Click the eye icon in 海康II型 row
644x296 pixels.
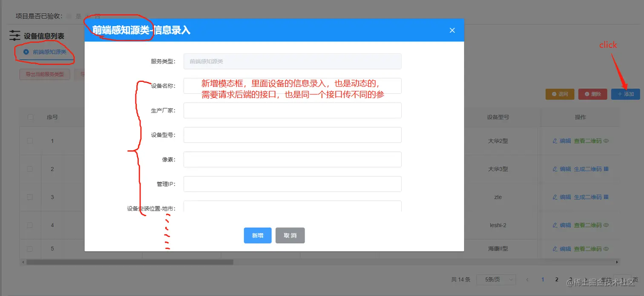pos(606,249)
